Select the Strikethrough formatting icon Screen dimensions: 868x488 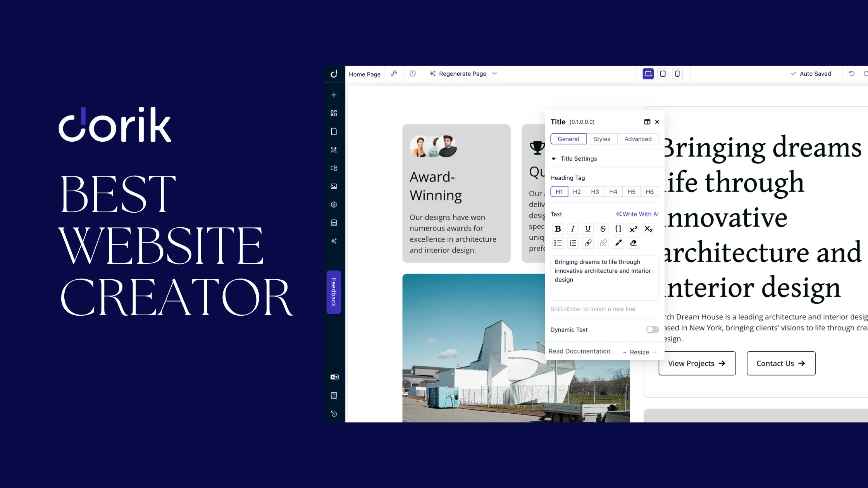603,228
